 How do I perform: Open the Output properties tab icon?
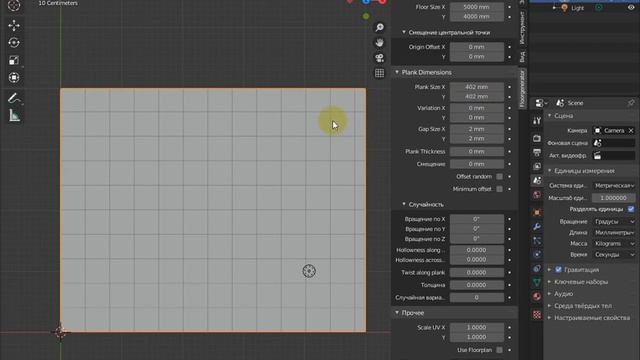537,153
